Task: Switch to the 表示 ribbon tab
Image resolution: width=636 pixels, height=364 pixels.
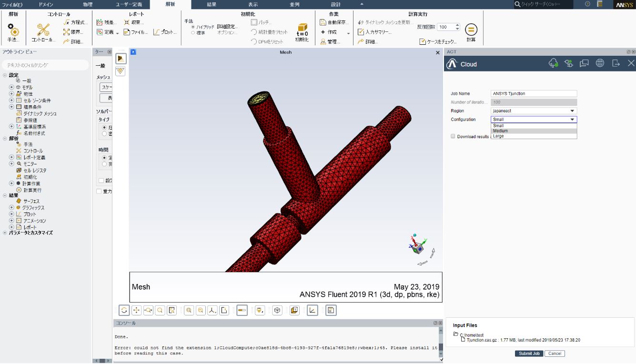Action: tap(253, 4)
